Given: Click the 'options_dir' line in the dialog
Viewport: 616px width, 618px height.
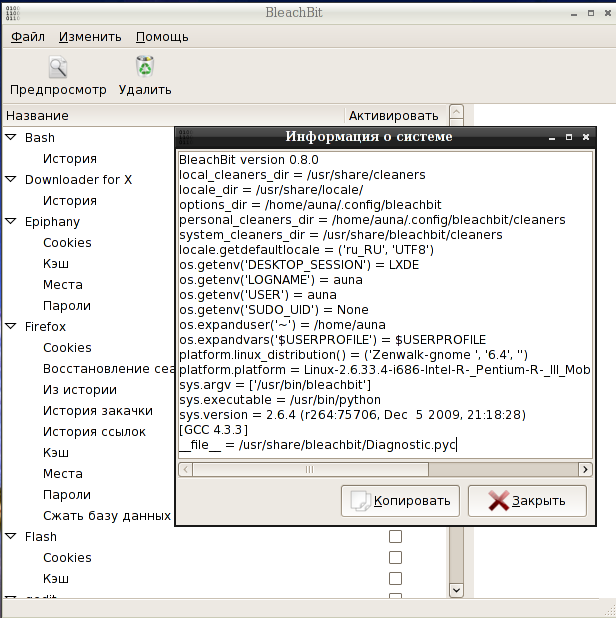Looking at the screenshot, I should click(310, 205).
